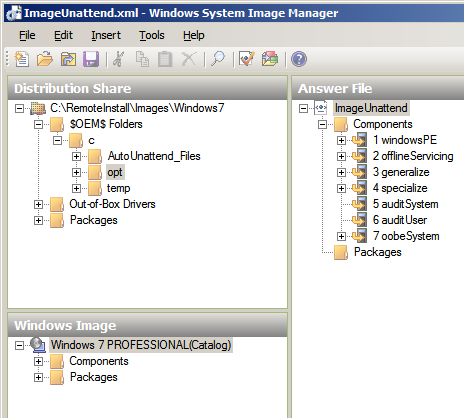Select Windows 7 PROFESSIONAL(Catalog) label
Image resolution: width=464 pixels, height=418 pixels.
tap(141, 345)
